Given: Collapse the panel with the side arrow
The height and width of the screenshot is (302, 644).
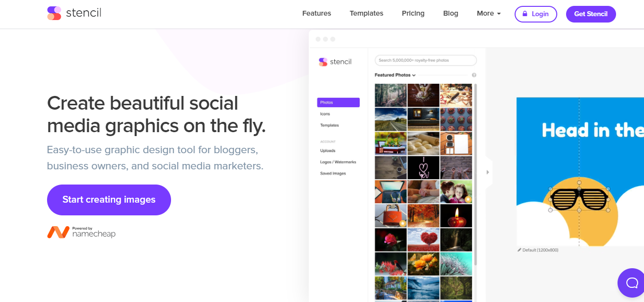Looking at the screenshot, I should click(x=488, y=172).
